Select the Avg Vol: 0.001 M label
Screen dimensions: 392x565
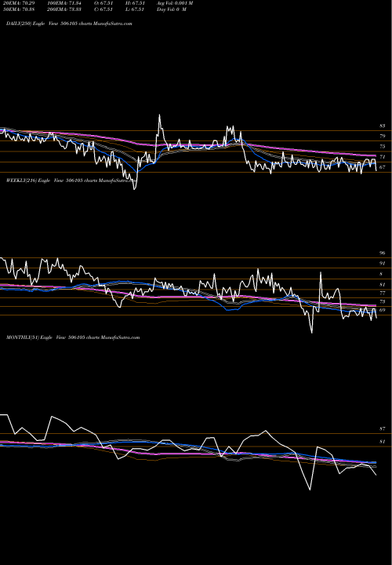pyautogui.click(x=175, y=3)
